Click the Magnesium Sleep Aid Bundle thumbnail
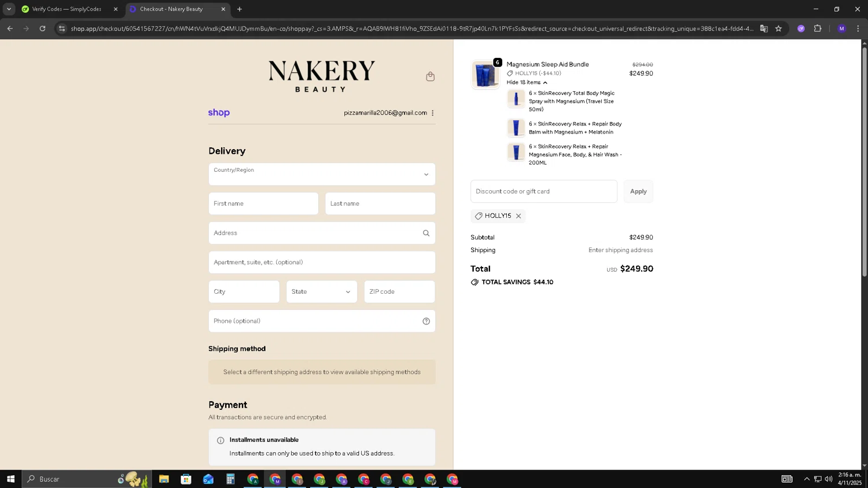The width and height of the screenshot is (868, 488). 485,75
